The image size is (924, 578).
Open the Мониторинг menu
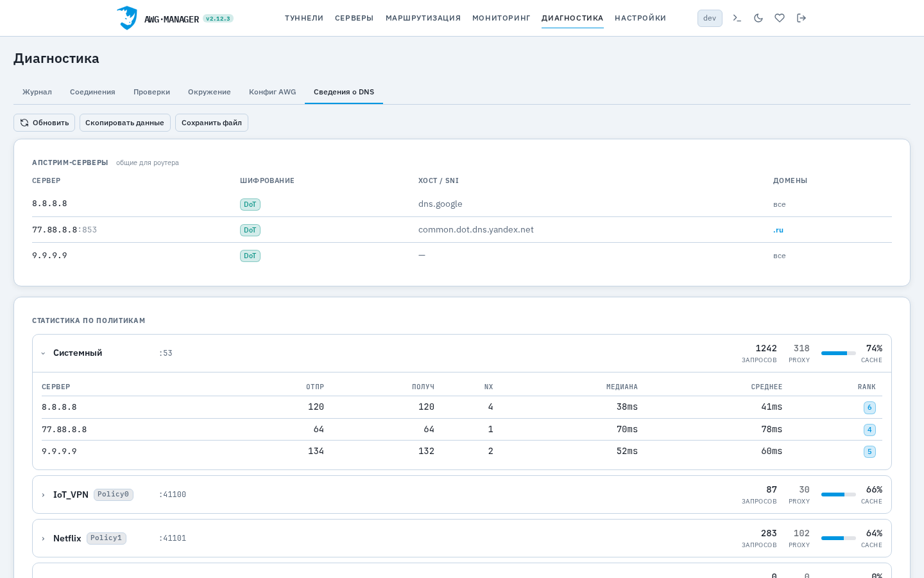(501, 18)
